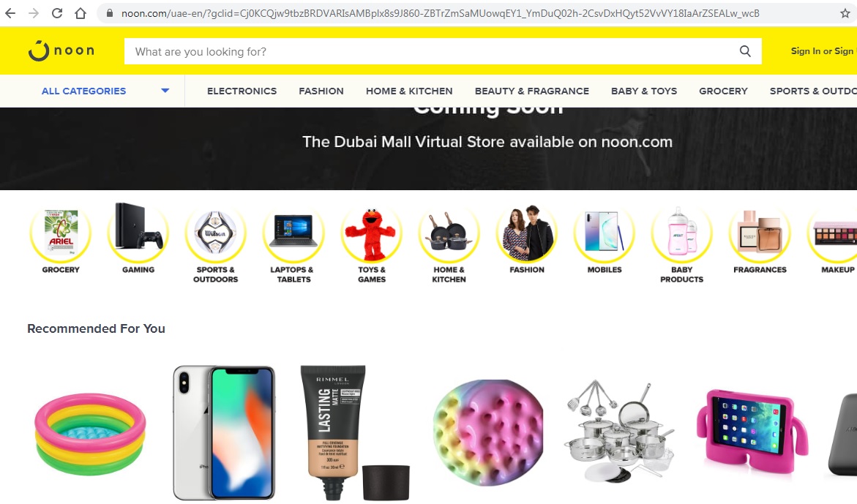Go to browser home page icon
This screenshot has height=504, width=857.
point(81,13)
